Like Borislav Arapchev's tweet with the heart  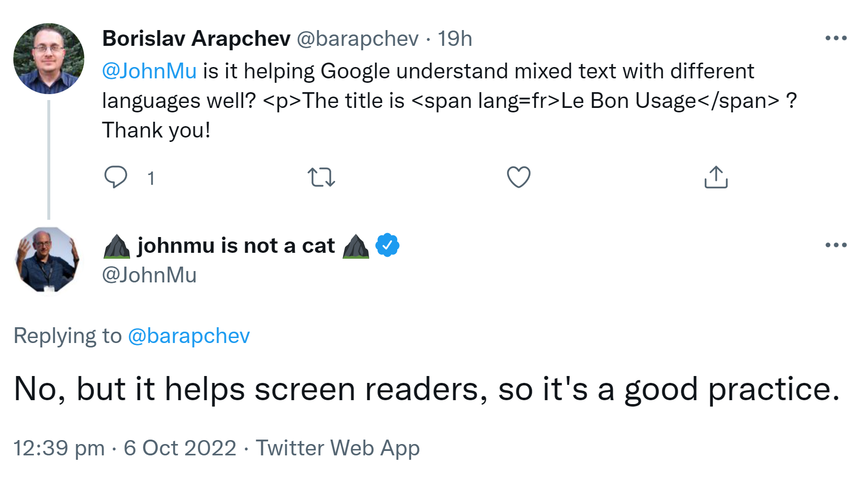(519, 177)
